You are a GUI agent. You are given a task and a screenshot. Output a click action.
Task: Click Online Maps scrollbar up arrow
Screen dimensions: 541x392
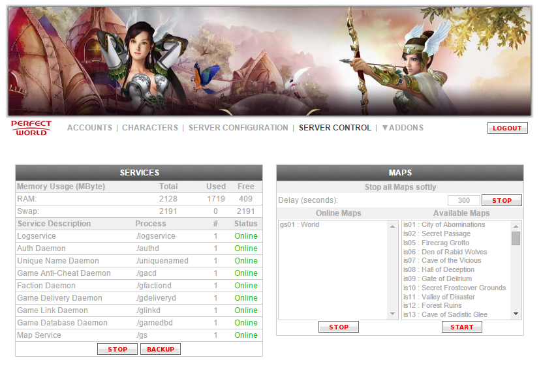tap(392, 226)
